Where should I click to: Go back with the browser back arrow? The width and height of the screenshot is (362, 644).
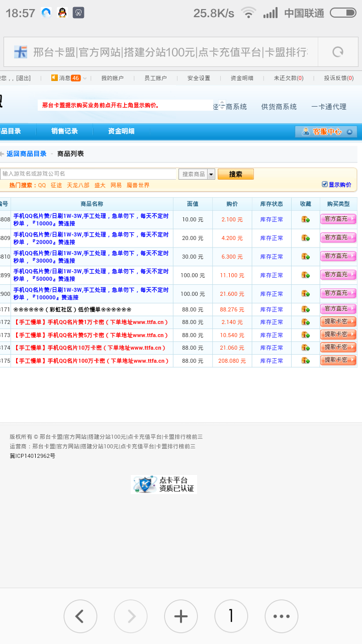[80, 616]
